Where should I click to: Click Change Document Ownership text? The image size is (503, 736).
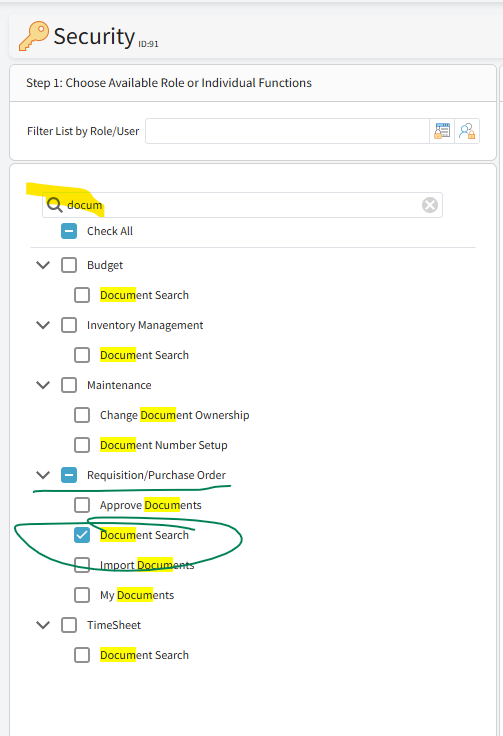175,415
